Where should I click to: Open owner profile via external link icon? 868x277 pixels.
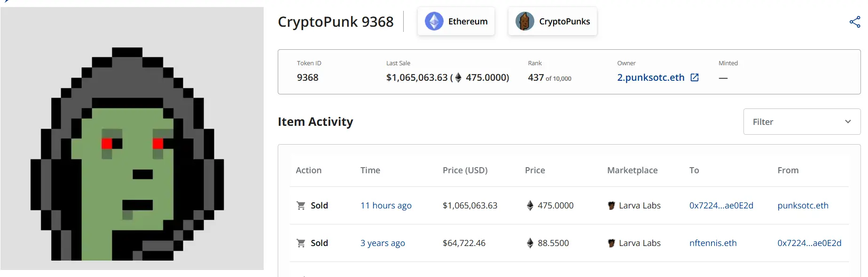[x=695, y=77]
